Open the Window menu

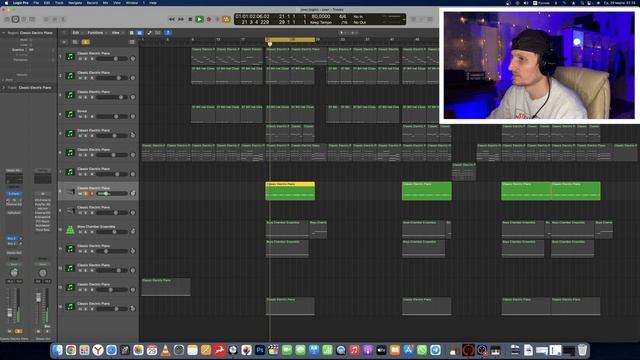(x=131, y=3)
